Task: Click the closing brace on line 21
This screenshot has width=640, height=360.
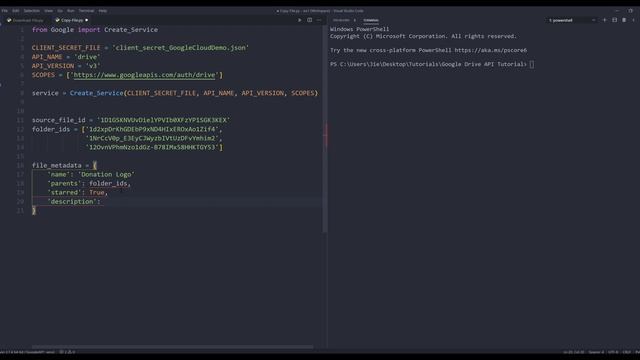Action: pos(34,211)
